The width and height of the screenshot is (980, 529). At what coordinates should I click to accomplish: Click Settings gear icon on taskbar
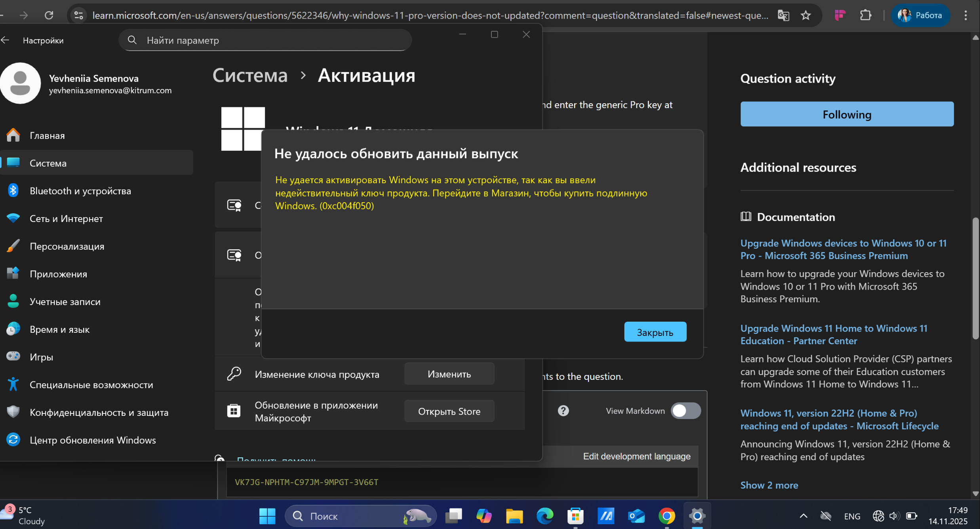[x=697, y=516]
